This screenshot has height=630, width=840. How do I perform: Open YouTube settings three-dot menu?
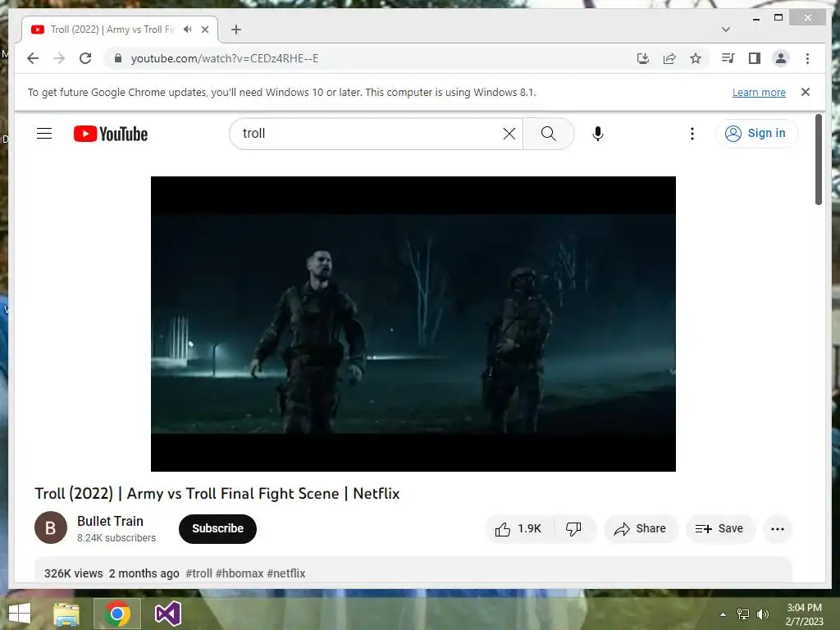tap(692, 134)
